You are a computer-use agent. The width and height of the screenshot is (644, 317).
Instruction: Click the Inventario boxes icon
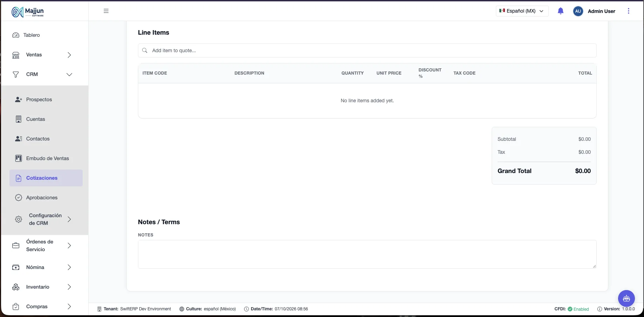[16, 287]
